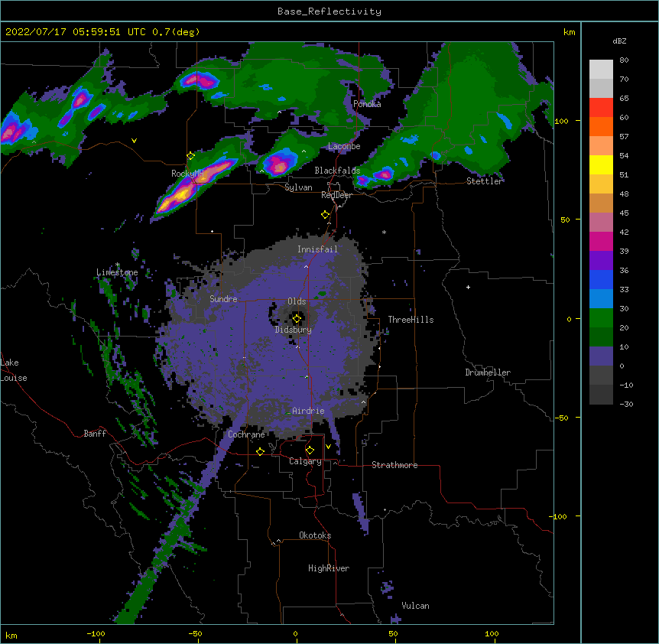Screen dimensions: 659x644
Task: Click the Banff label
Action: pos(95,434)
